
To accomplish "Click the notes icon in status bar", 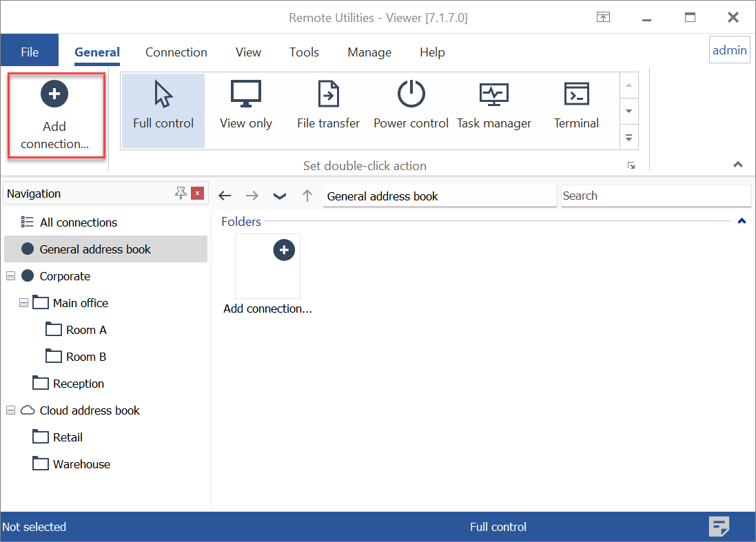I will (x=719, y=527).
